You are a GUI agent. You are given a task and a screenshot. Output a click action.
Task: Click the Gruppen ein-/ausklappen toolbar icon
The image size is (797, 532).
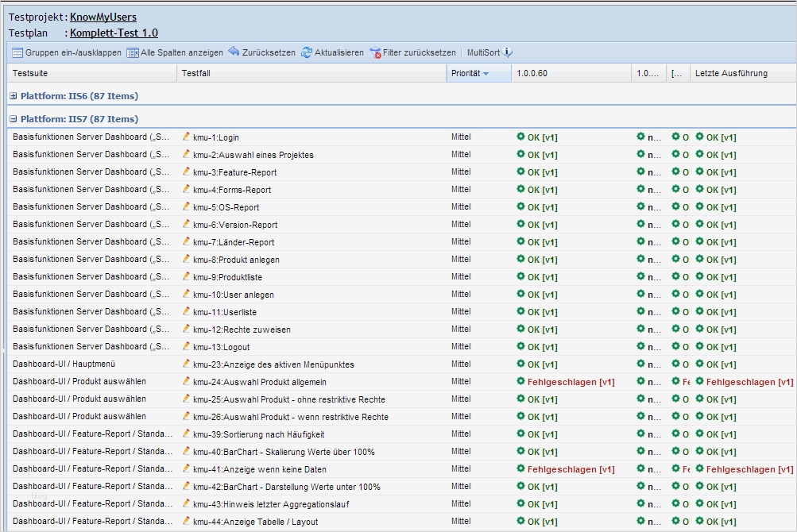click(17, 52)
